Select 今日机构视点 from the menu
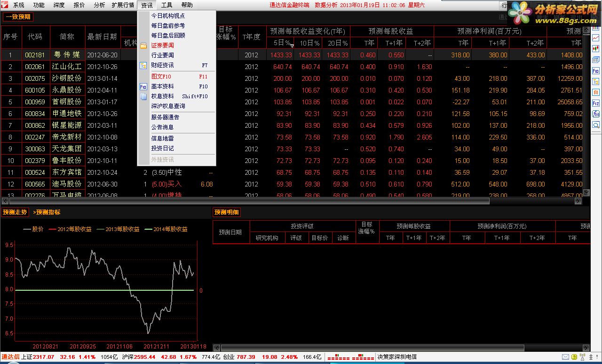This screenshot has height=364, width=602. 176,16
